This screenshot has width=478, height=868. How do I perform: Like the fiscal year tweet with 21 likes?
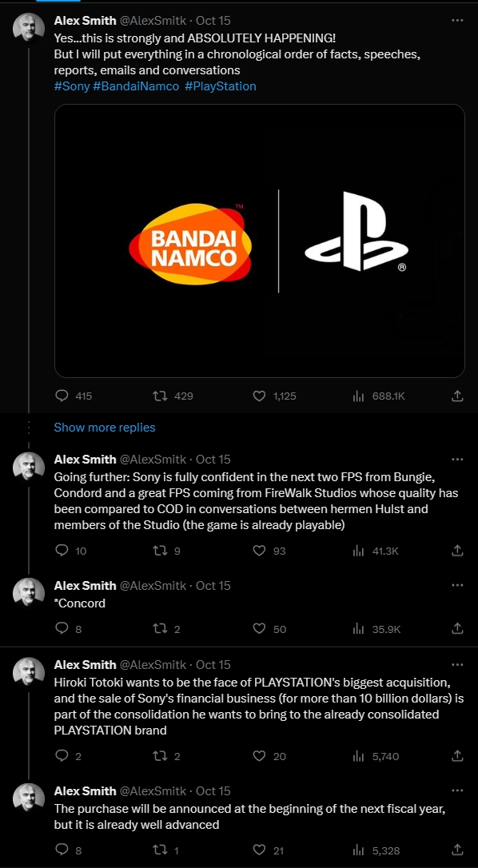[259, 850]
